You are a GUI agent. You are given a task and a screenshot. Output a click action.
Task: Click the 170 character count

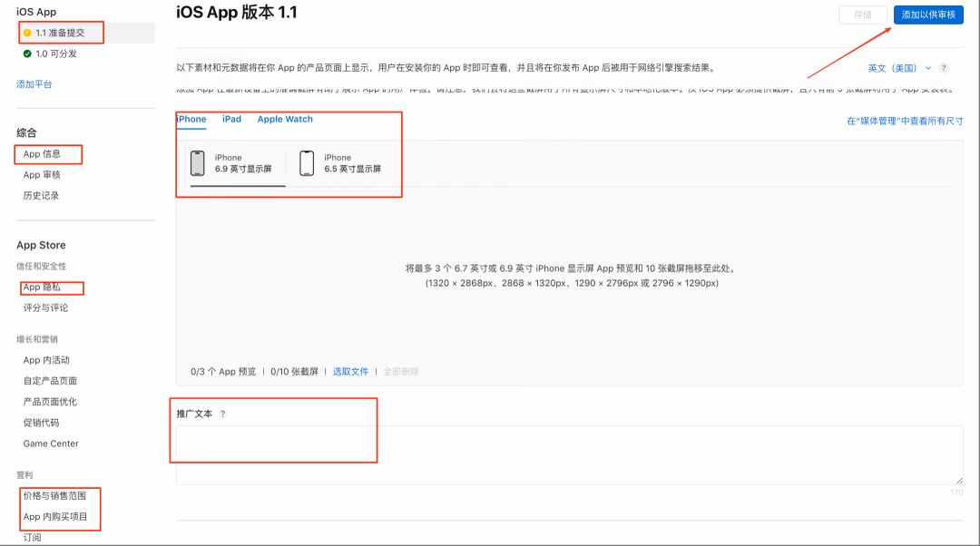(957, 492)
